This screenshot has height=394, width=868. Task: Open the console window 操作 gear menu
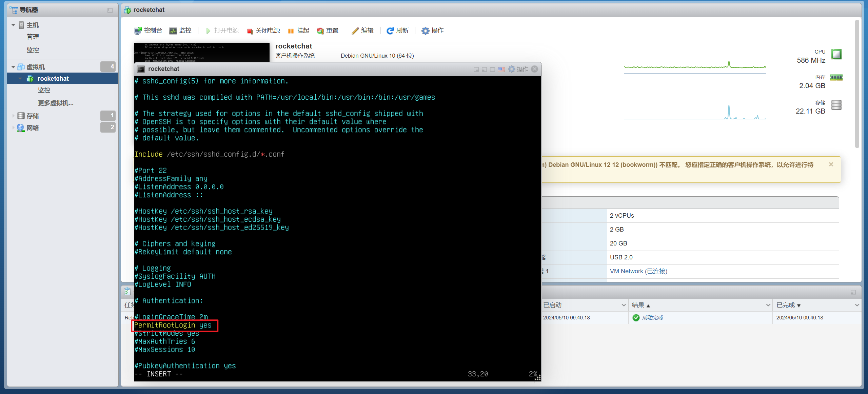pyautogui.click(x=518, y=69)
